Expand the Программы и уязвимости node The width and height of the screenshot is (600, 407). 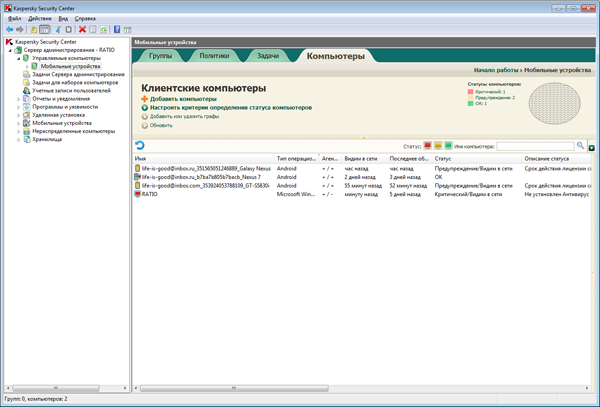coord(18,107)
